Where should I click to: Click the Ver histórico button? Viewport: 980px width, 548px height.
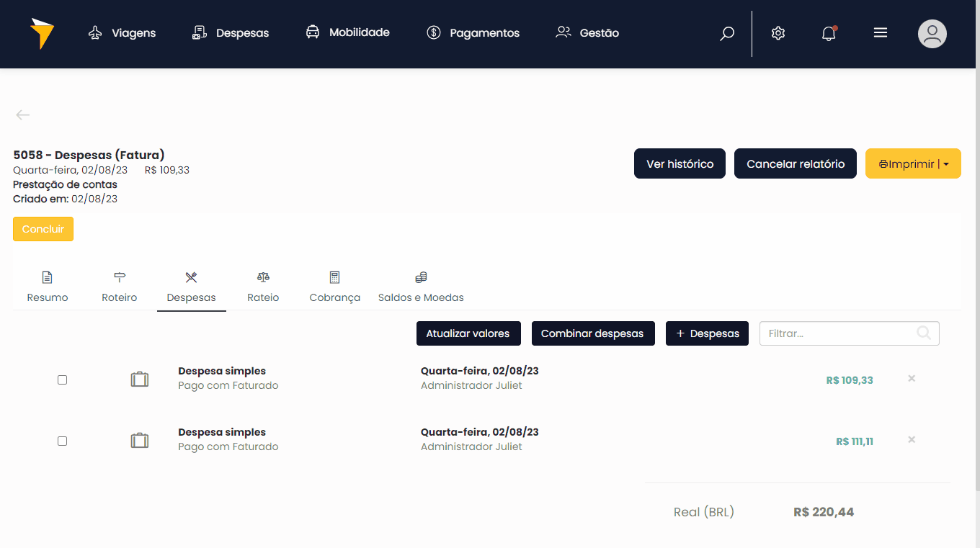(x=680, y=164)
